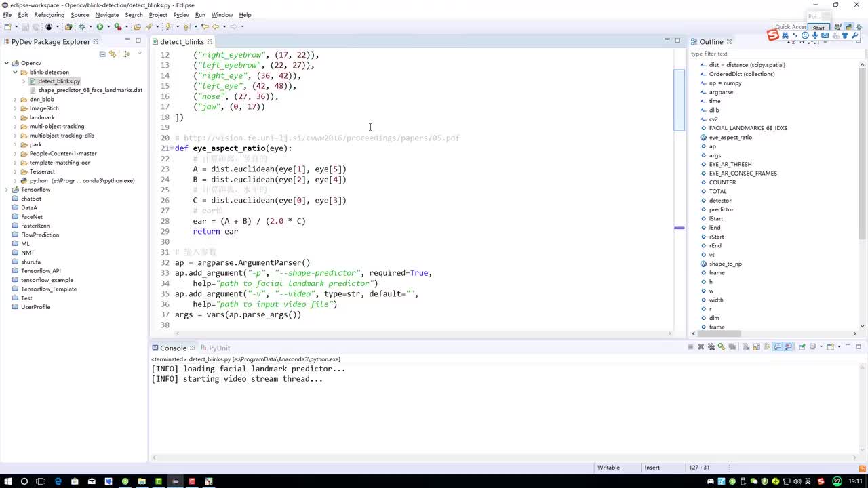This screenshot has height=488, width=868.
Task: Click Remove Launch in the Console toolbar
Action: click(701, 347)
